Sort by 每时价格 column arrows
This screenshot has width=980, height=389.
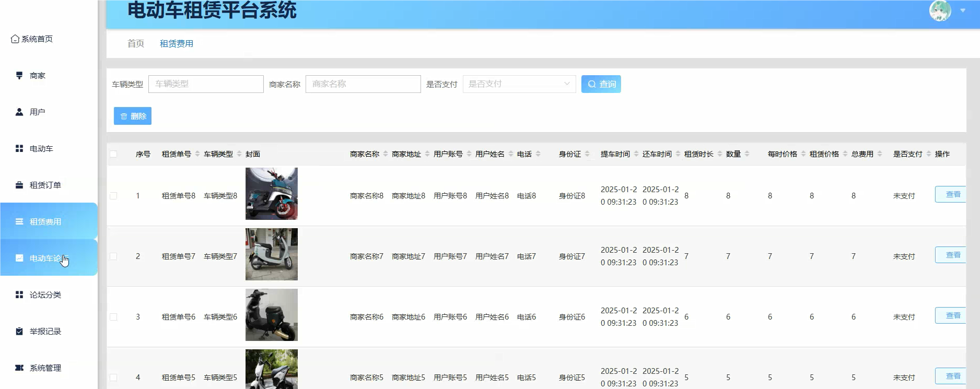pyautogui.click(x=803, y=154)
